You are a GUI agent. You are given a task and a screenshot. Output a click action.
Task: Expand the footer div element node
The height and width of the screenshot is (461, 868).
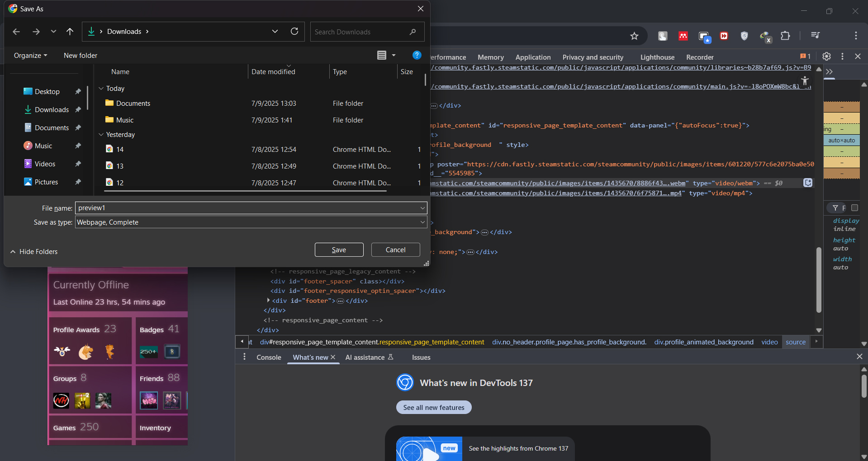click(x=268, y=301)
